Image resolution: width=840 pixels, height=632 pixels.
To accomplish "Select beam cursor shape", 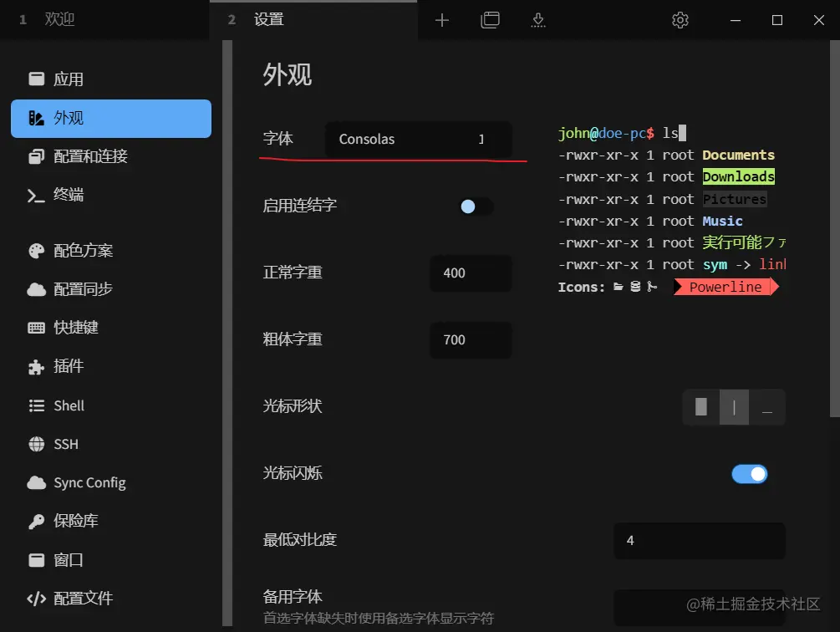I will pos(734,407).
